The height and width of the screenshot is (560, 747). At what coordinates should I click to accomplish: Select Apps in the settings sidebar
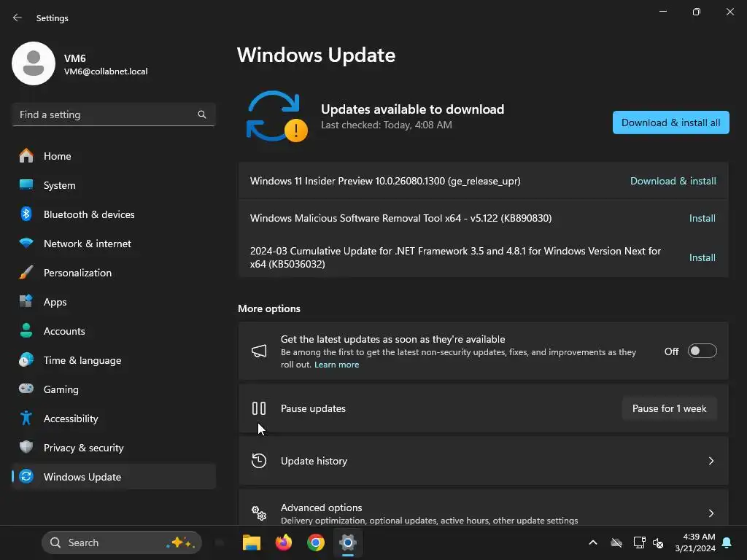[113, 301]
